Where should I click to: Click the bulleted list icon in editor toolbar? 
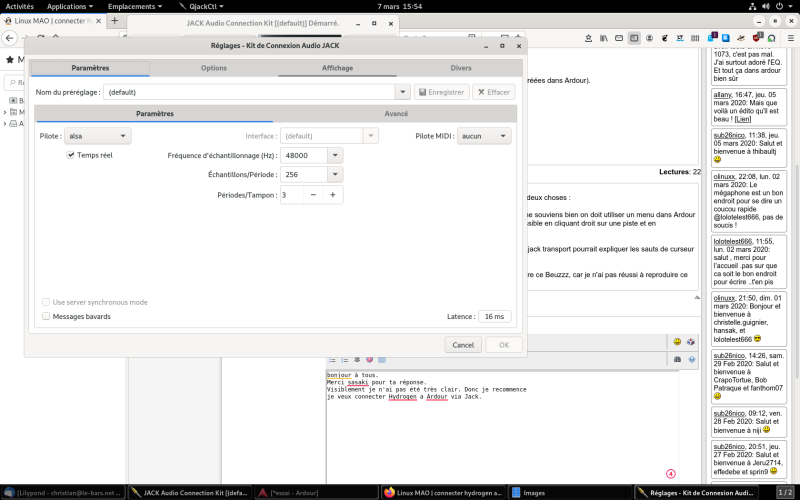point(332,360)
